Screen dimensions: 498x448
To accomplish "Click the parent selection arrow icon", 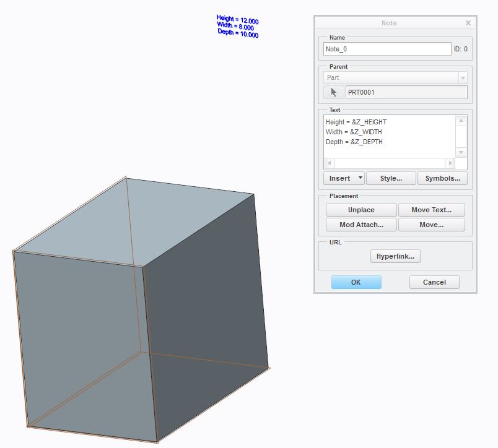I will click(333, 92).
